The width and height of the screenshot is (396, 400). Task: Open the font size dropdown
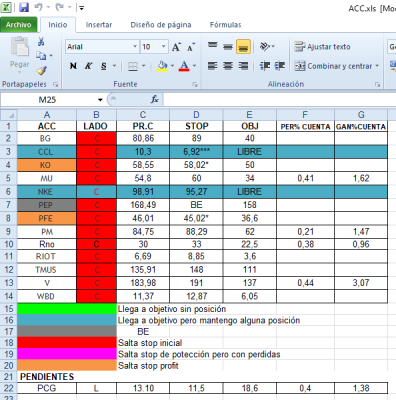(163, 47)
